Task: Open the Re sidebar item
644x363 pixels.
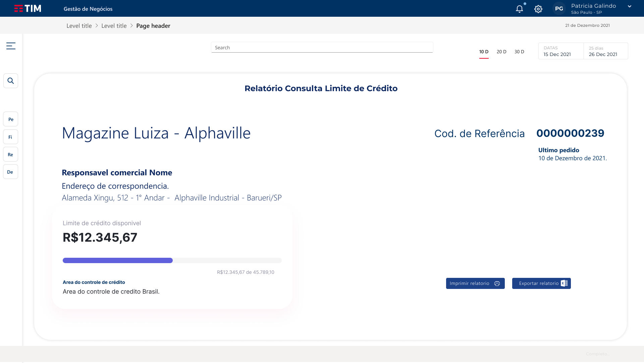Action: [x=11, y=154]
